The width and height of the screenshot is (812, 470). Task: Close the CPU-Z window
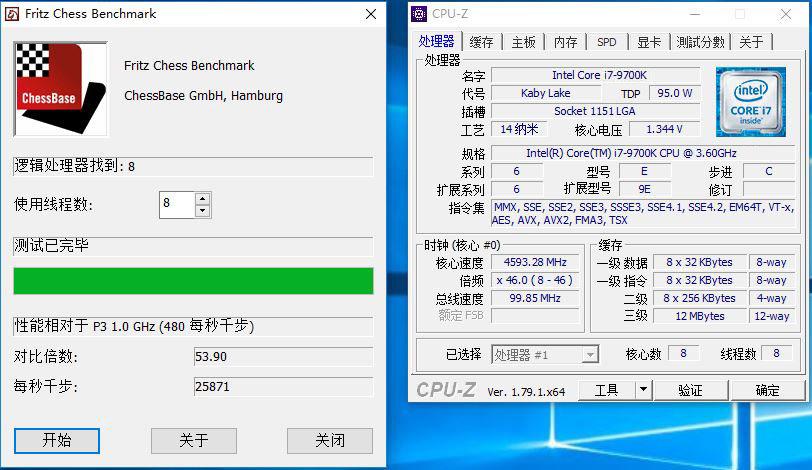786,14
